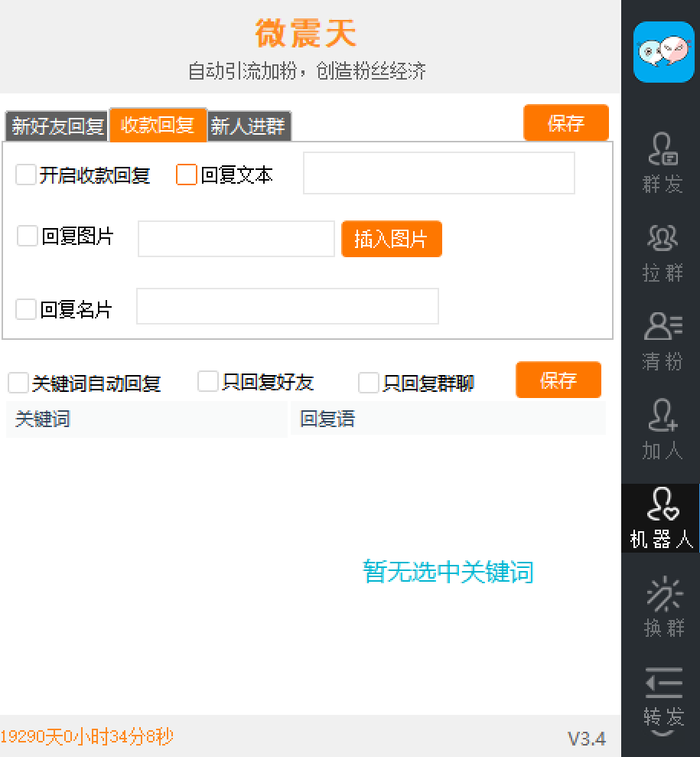Viewport: 700px width, 757px height.
Task: Click the 插入图片 insert image button
Action: point(391,238)
